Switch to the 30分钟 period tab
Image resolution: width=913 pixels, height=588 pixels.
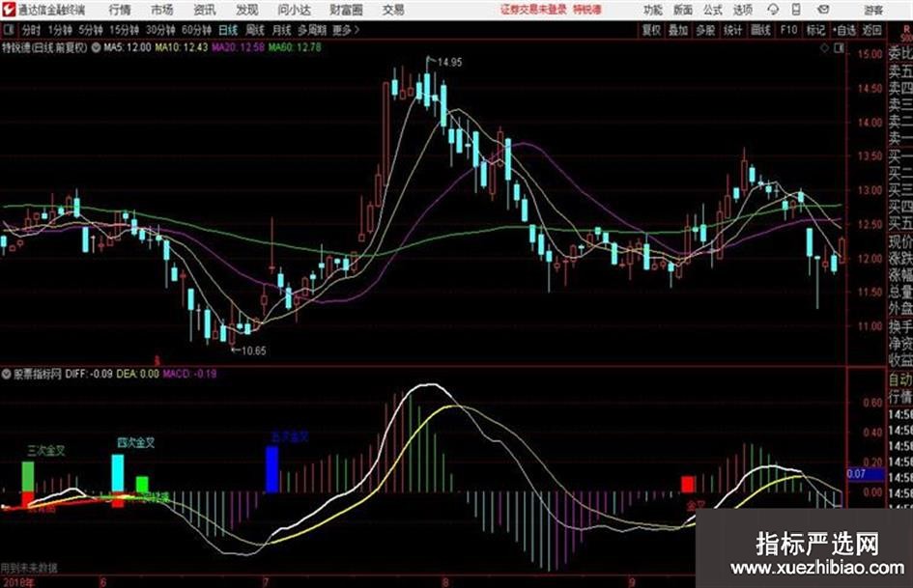click(160, 30)
